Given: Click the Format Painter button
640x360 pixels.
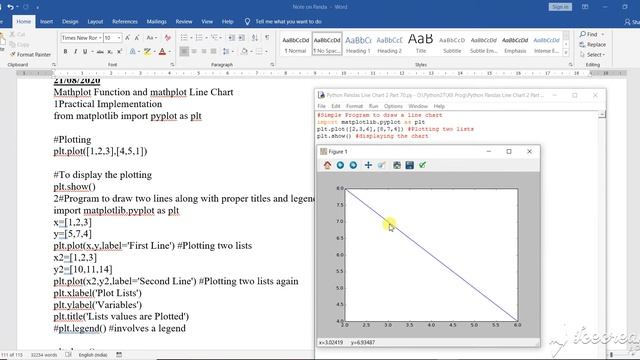Looking at the screenshot, I should (x=31, y=54).
